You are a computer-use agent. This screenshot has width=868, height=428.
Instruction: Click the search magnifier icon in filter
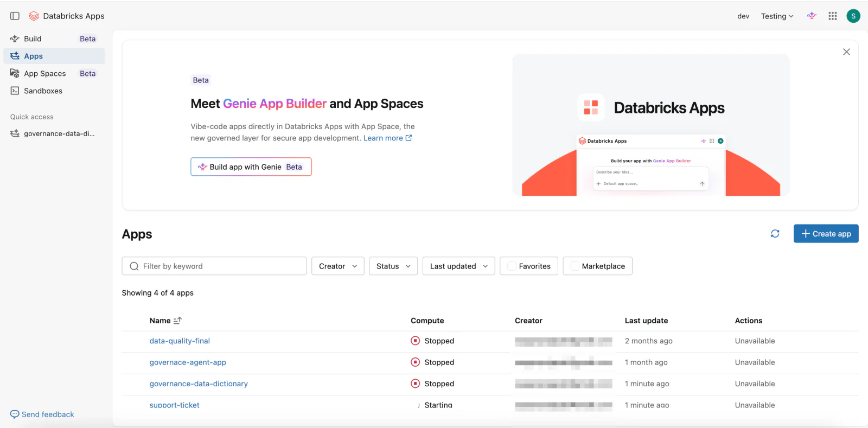click(x=134, y=266)
